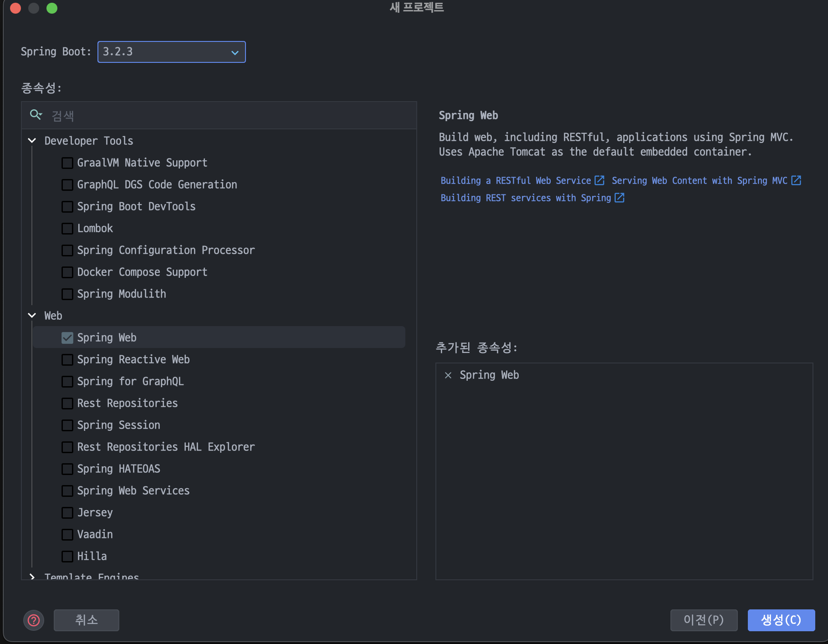Enable Docker Compose Support

(x=67, y=272)
